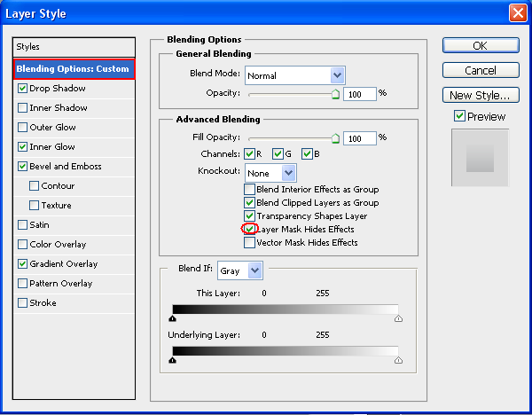Select the Color Overlay label
The image size is (532, 415).
click(58, 245)
